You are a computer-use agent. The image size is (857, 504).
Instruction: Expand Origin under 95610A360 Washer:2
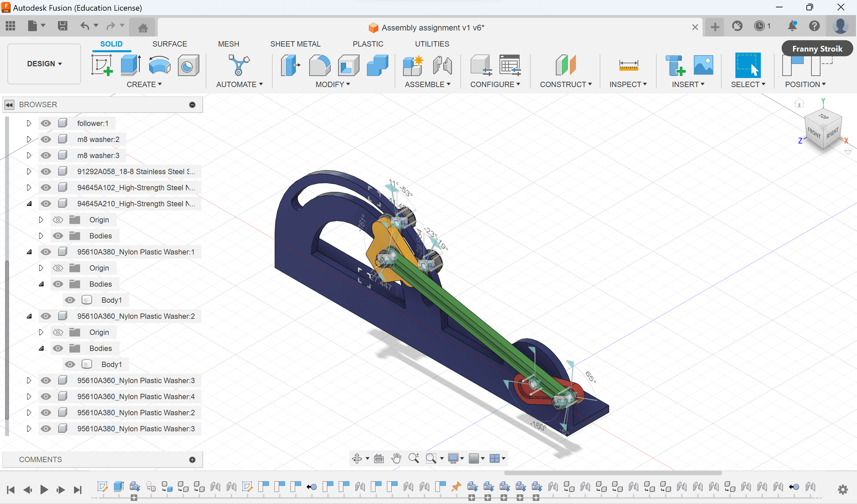coord(41,332)
